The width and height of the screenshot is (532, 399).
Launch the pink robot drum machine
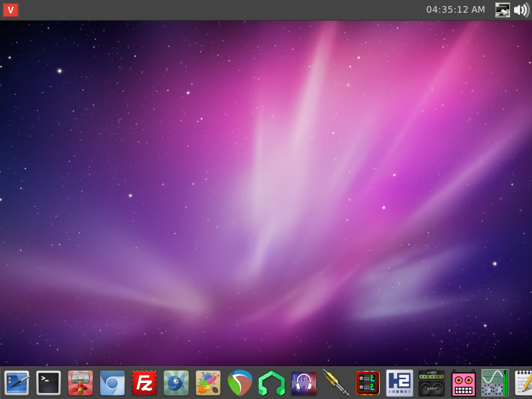463,383
